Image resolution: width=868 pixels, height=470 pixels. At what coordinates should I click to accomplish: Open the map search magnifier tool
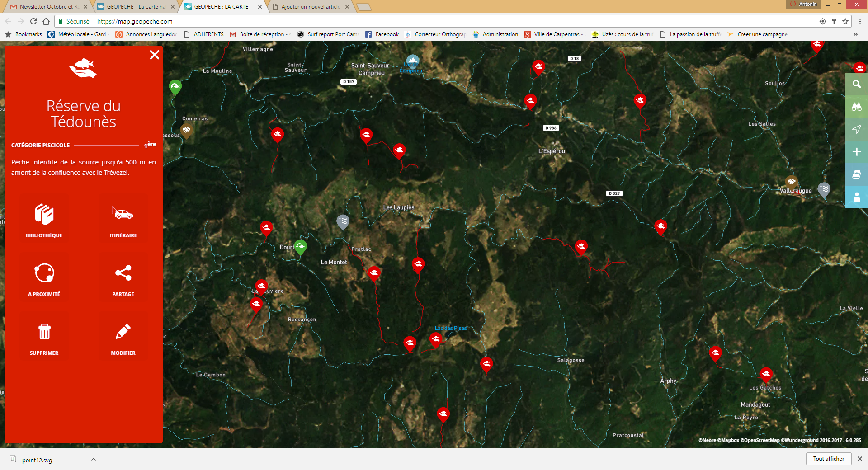pos(856,84)
